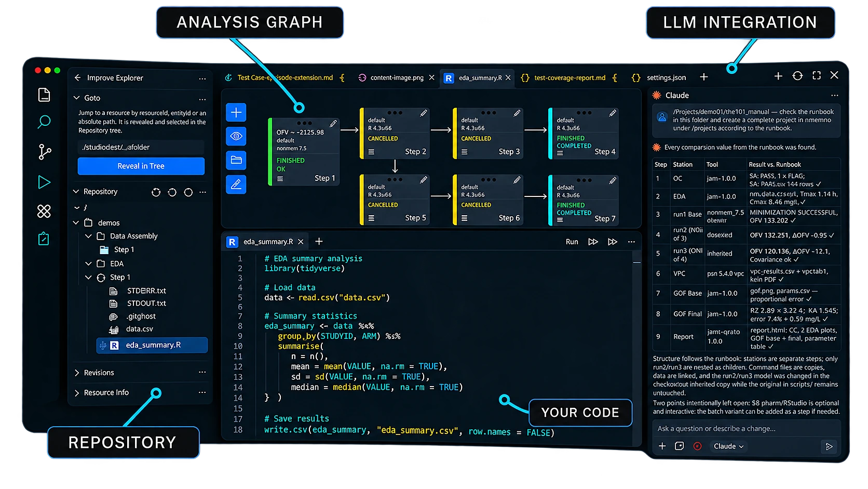Screen dimensions: 868x489
Task: Open the Claude model dropdown
Action: coord(728,446)
